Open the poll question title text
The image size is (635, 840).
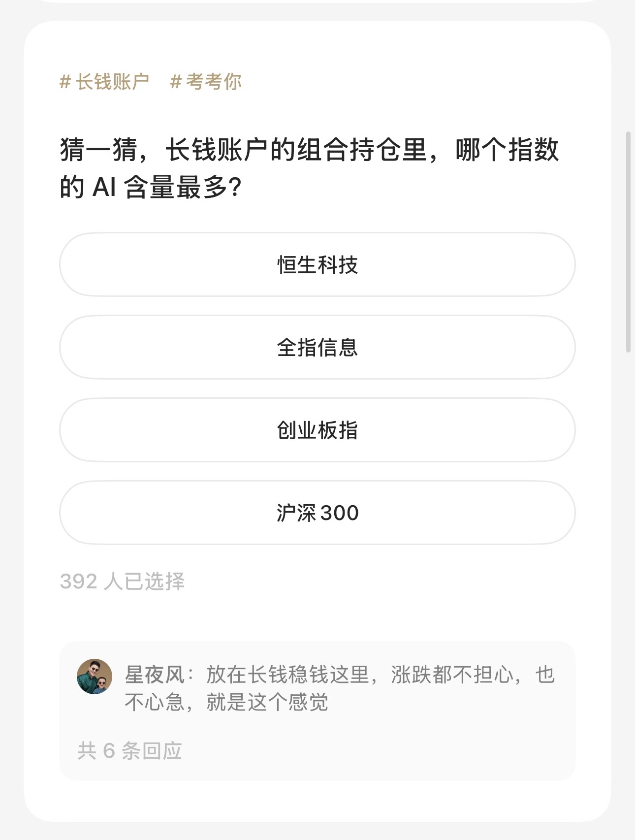pos(309,168)
